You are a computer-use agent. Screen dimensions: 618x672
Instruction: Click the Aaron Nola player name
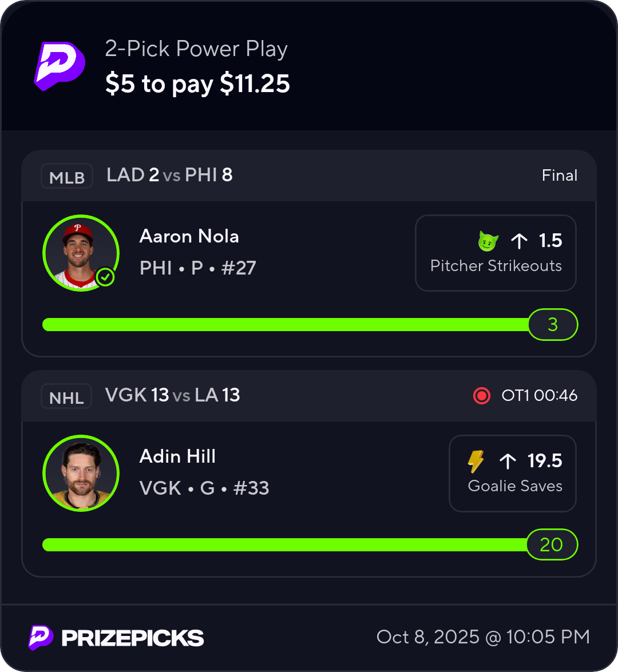(189, 237)
